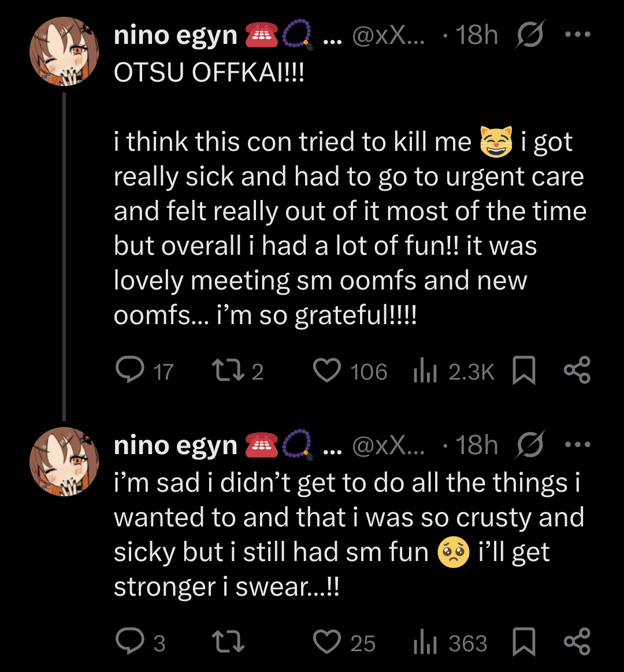This screenshot has height=672, width=624.
Task: Bookmark the second tweet about being sicky
Action: pos(524,642)
